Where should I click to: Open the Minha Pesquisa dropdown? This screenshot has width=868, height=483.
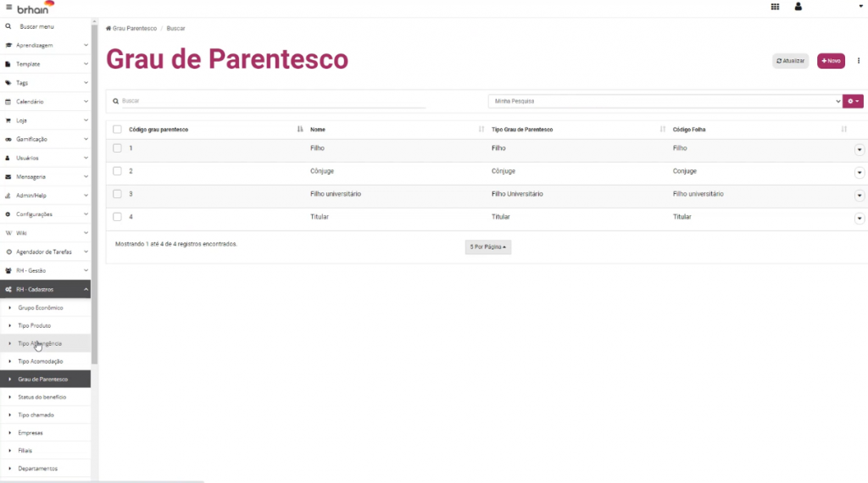coord(665,101)
